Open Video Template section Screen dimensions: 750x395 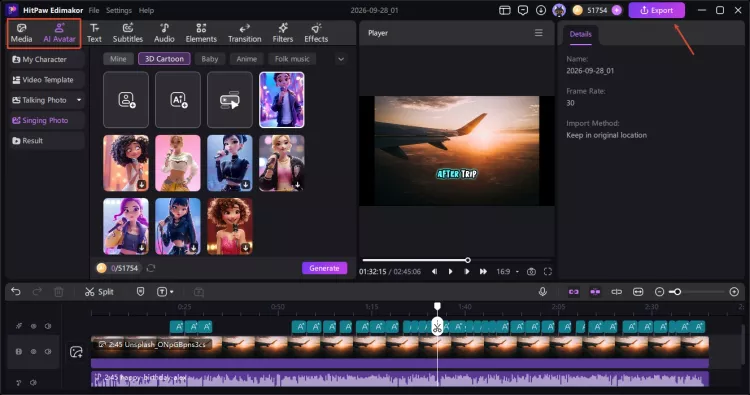[46, 80]
